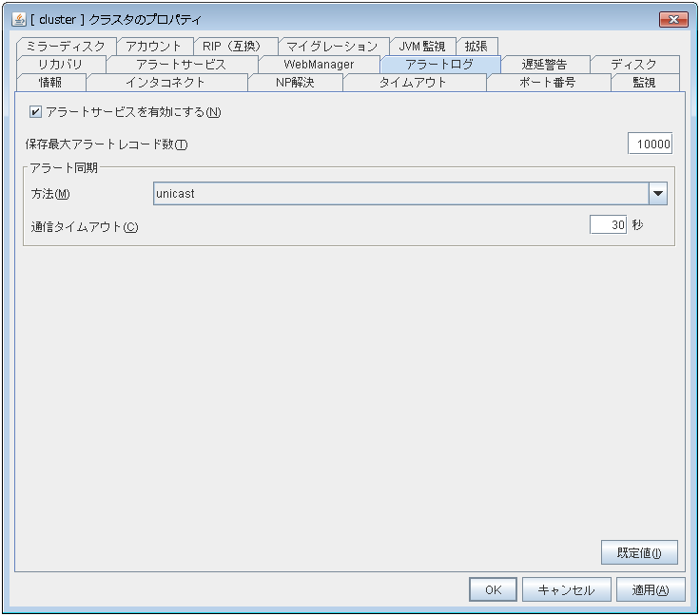Open the WebManager tab
700x616 pixels.
click(x=319, y=65)
